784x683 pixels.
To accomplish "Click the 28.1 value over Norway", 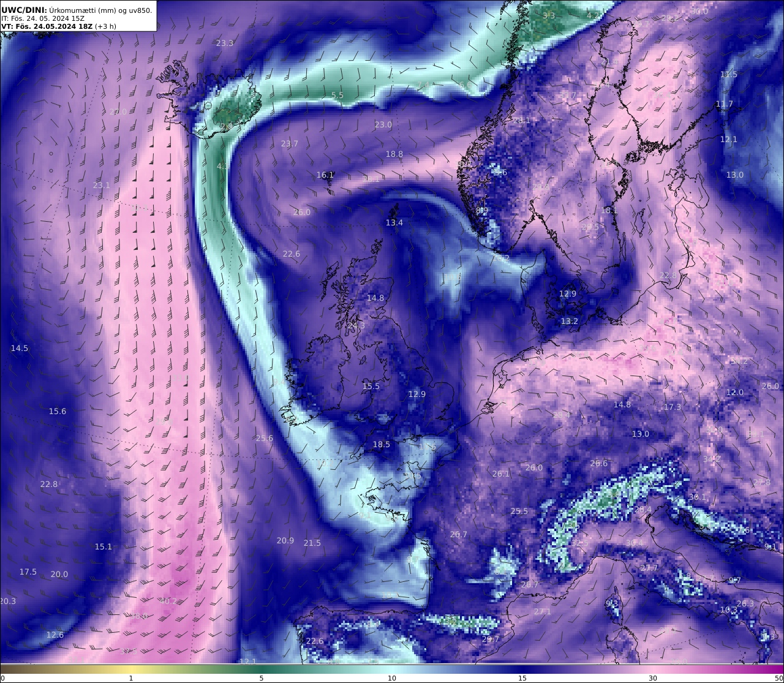I will tap(521, 120).
